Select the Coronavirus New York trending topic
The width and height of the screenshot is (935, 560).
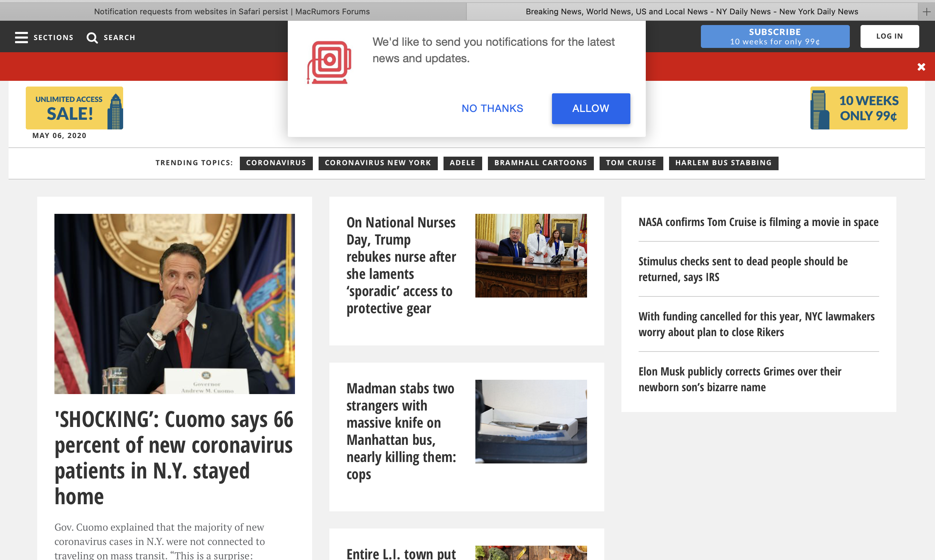coord(378,163)
